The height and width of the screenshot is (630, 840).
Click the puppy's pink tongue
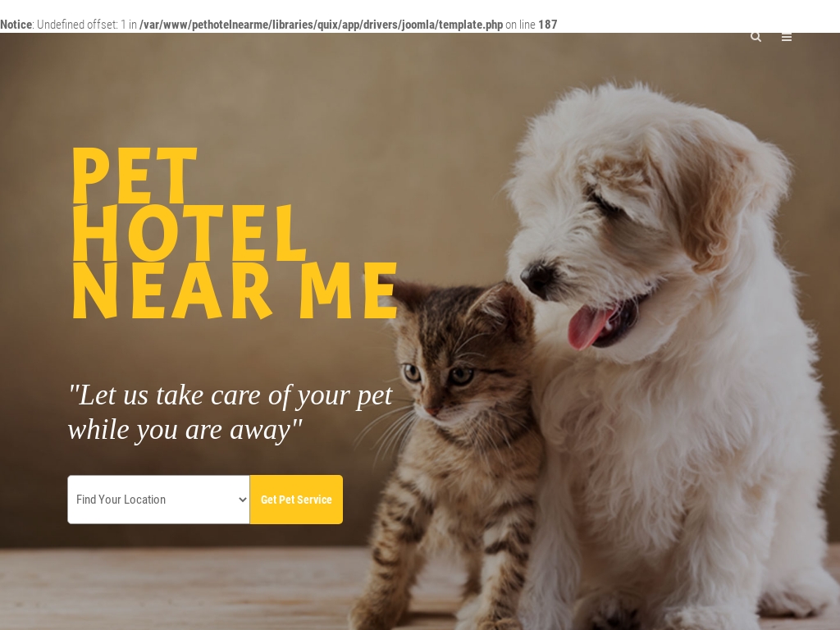588,326
